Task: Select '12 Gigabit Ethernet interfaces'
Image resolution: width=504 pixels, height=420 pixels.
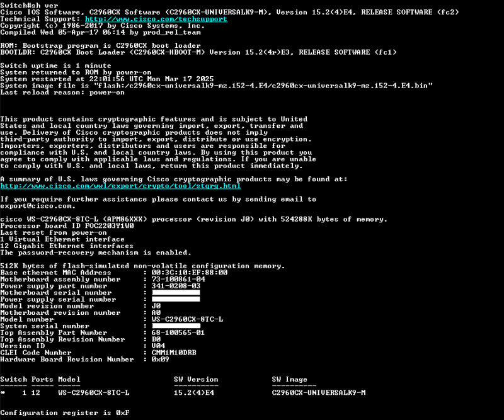Action: click(x=67, y=246)
